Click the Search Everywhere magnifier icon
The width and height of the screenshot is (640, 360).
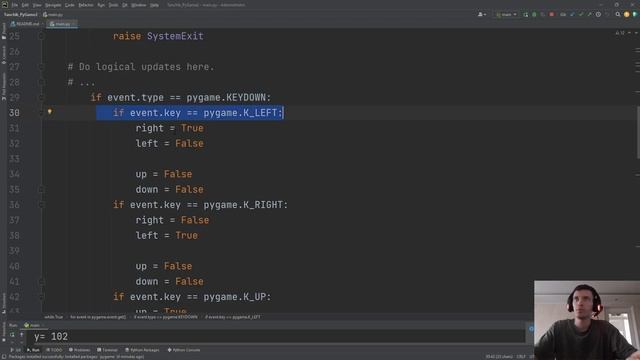618,14
